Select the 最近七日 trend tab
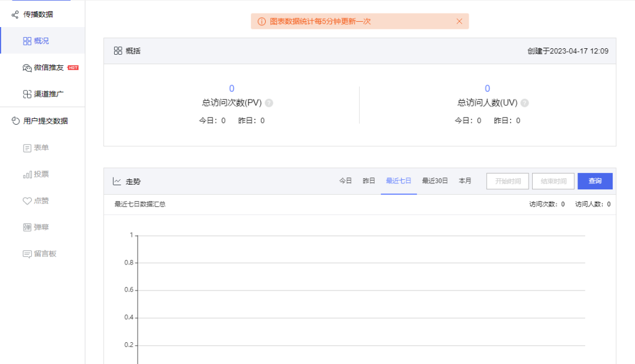The width and height of the screenshot is (635, 364). [399, 181]
